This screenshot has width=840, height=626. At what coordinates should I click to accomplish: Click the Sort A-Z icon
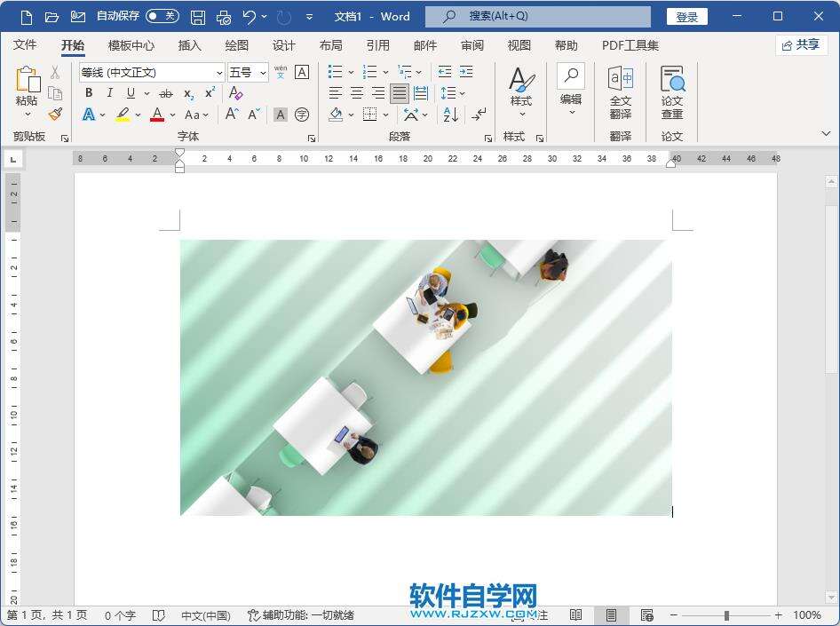450,115
